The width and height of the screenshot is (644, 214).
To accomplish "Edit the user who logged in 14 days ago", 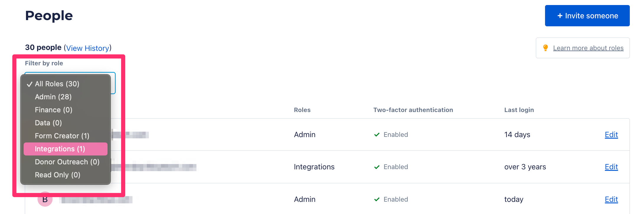I will [611, 135].
